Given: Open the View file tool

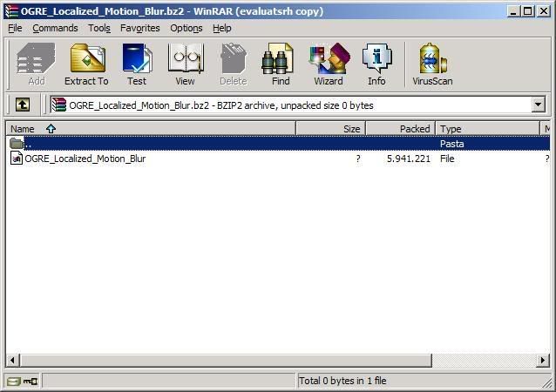Looking at the screenshot, I should 185,64.
